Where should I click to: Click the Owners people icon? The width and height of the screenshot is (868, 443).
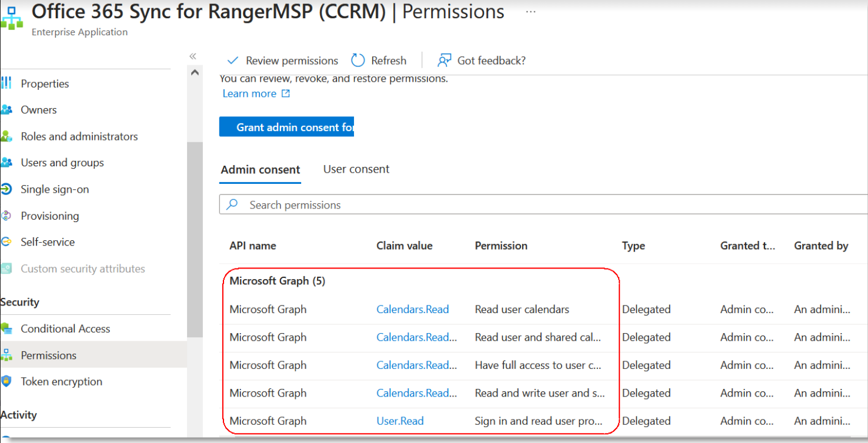tap(6, 110)
